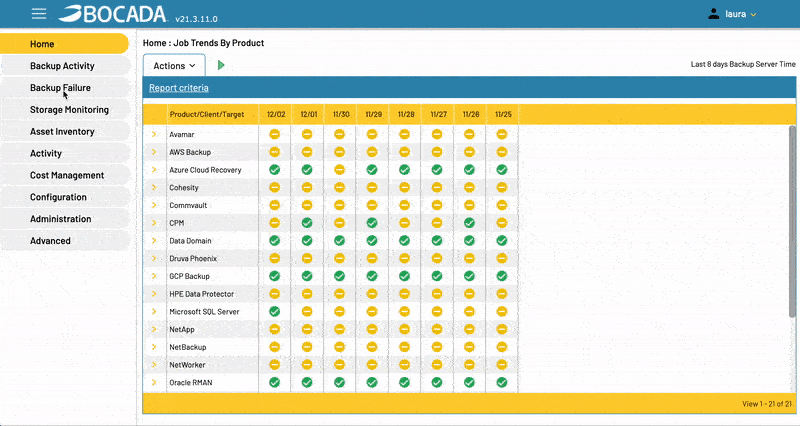Expand the AWS Backup row

click(154, 152)
